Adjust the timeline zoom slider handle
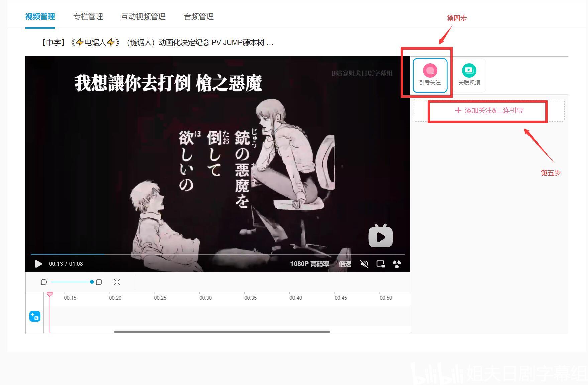Screen dimensions: 588x385 coord(92,282)
